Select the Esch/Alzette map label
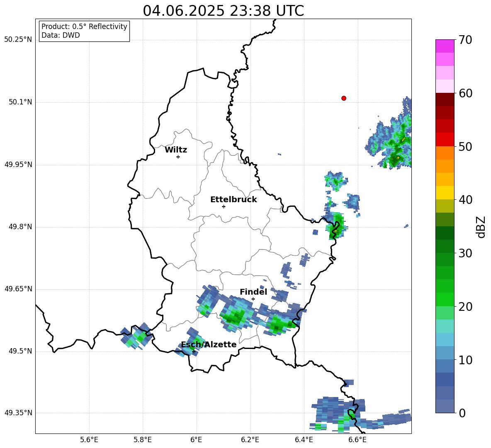This screenshot has height=448, width=491. 209,344
